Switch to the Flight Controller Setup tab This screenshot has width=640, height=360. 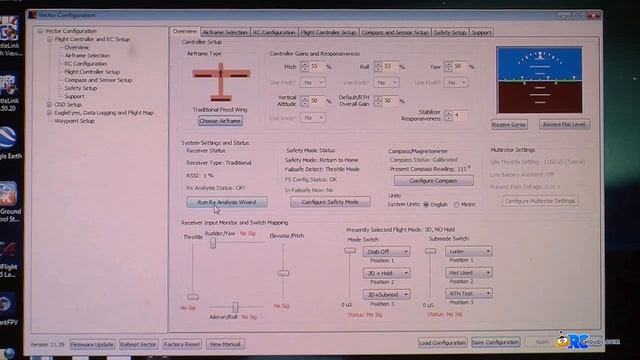pyautogui.click(x=329, y=32)
